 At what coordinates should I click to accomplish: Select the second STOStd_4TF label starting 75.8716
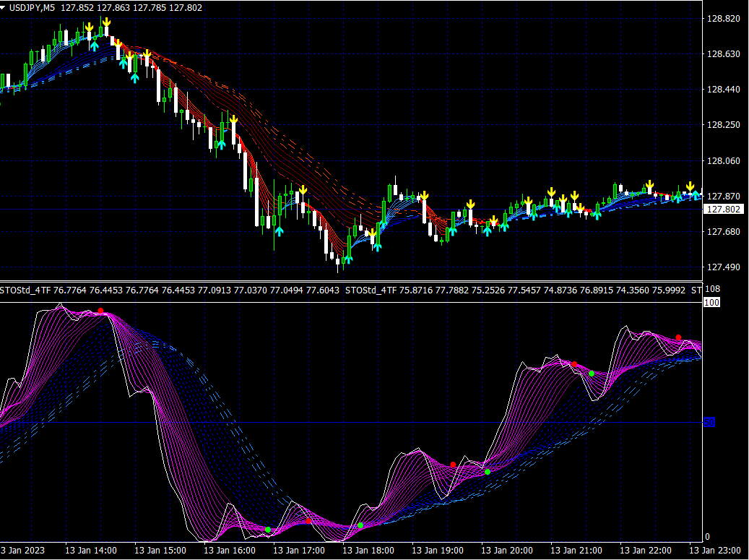coord(515,290)
